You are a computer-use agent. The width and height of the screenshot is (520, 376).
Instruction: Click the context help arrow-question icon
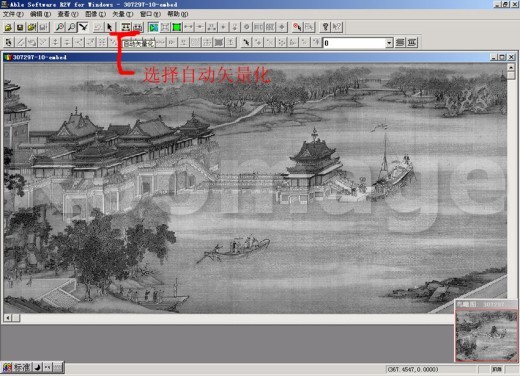point(337,27)
